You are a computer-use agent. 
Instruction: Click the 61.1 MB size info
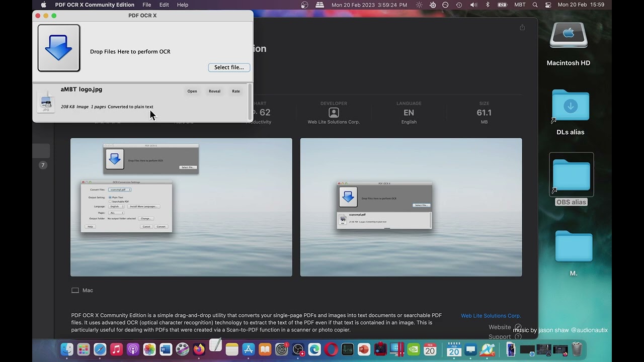click(484, 113)
